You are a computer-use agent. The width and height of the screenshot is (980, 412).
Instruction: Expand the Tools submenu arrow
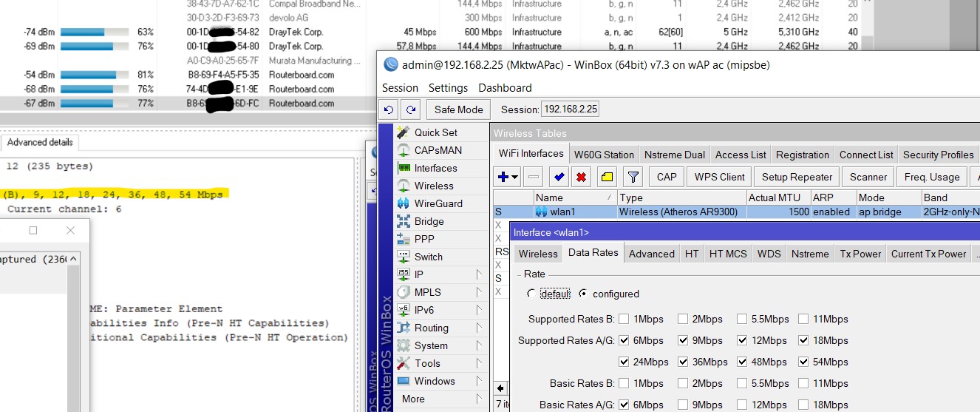tap(478, 363)
